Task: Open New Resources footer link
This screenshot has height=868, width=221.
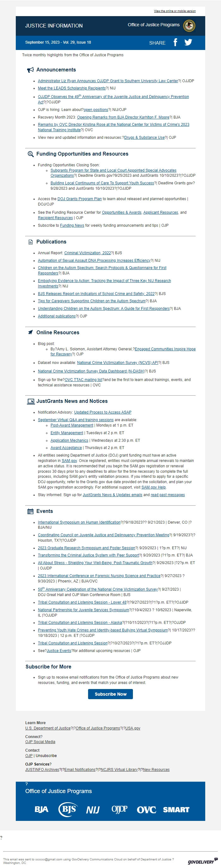Action: (x=156, y=770)
